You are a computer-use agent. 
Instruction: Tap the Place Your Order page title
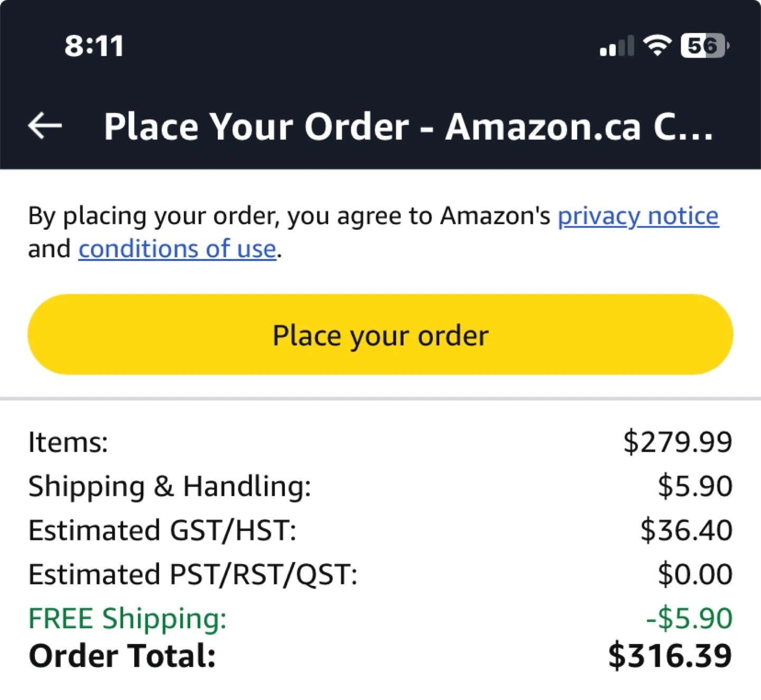pos(408,127)
